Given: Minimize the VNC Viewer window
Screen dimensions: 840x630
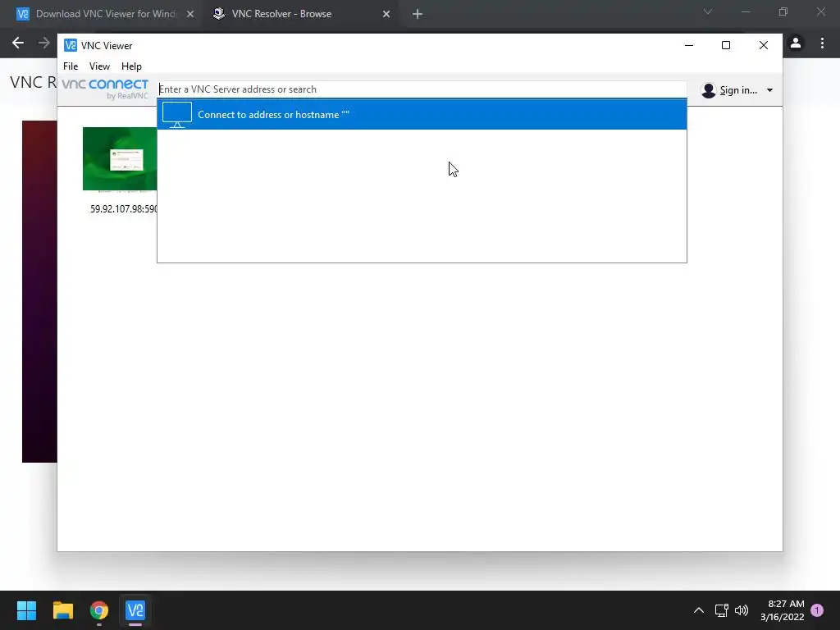Looking at the screenshot, I should pyautogui.click(x=689, y=46).
